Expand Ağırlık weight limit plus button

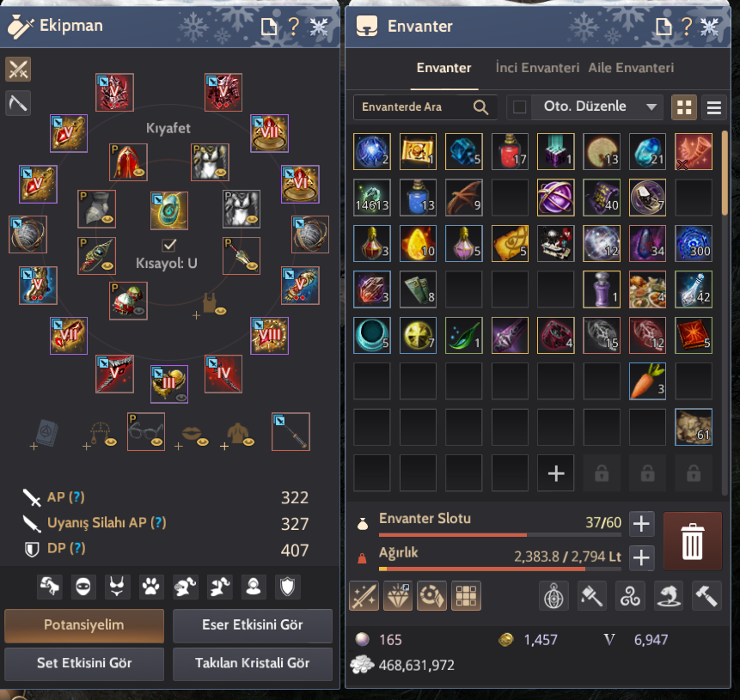pyautogui.click(x=641, y=558)
